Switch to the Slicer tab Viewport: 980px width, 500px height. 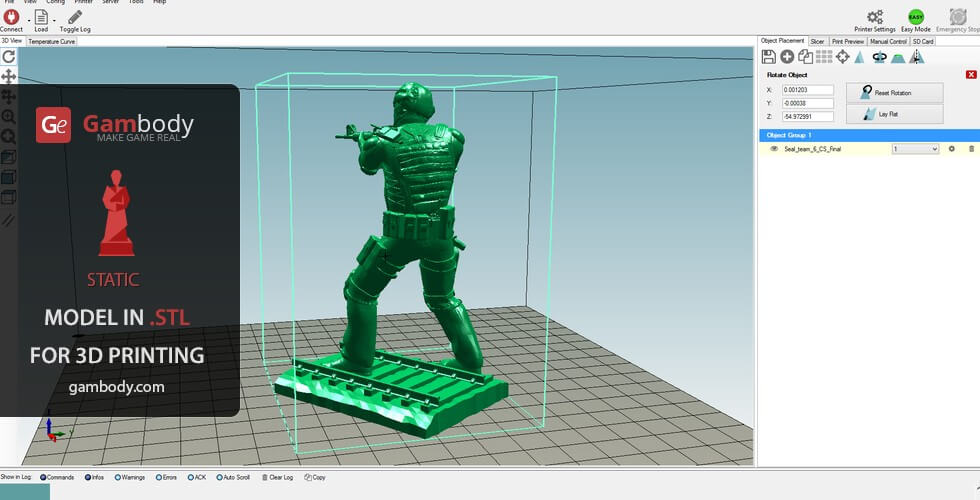click(817, 42)
